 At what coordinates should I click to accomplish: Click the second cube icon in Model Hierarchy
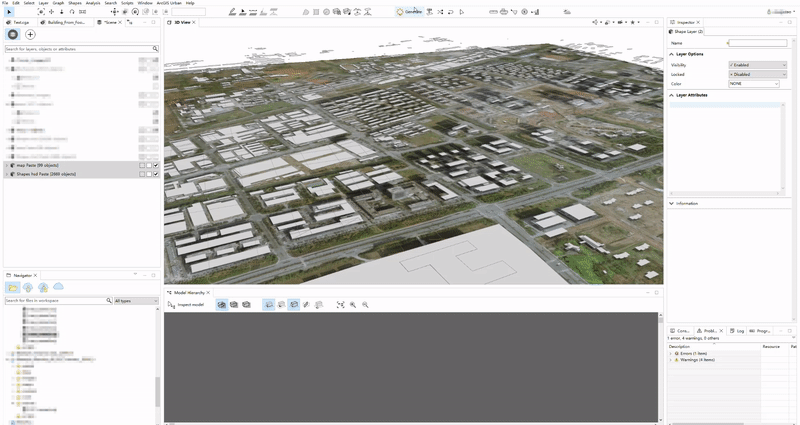pos(234,305)
